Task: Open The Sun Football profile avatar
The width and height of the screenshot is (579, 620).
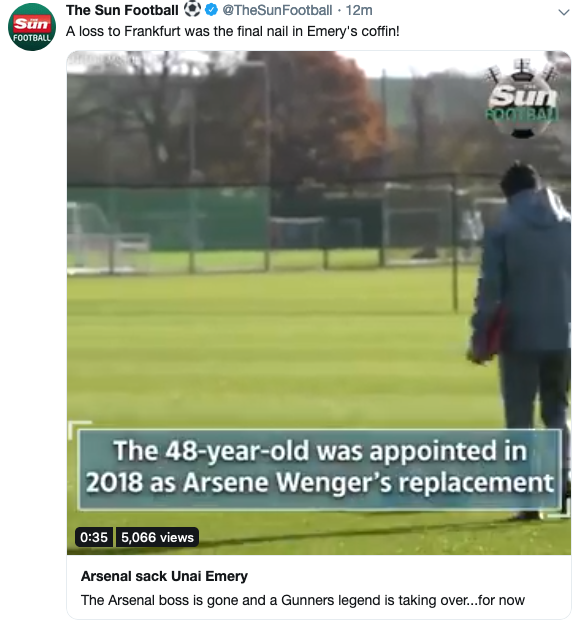Action: tap(32, 27)
